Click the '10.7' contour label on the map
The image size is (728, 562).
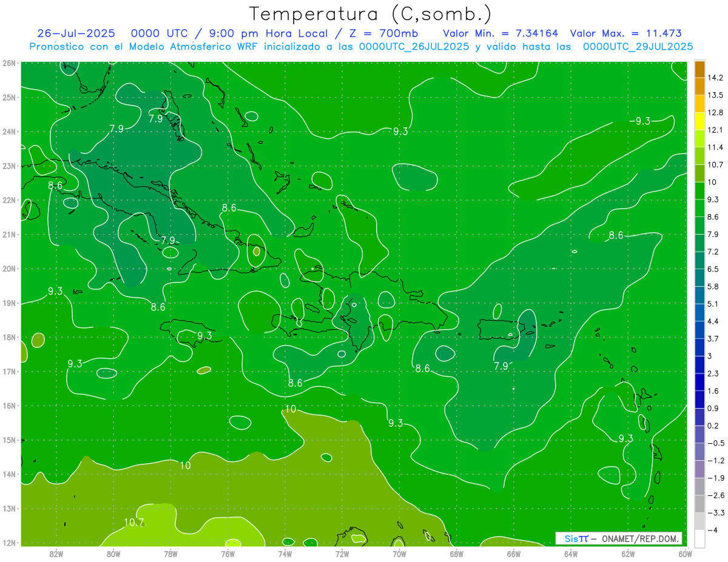tap(134, 522)
